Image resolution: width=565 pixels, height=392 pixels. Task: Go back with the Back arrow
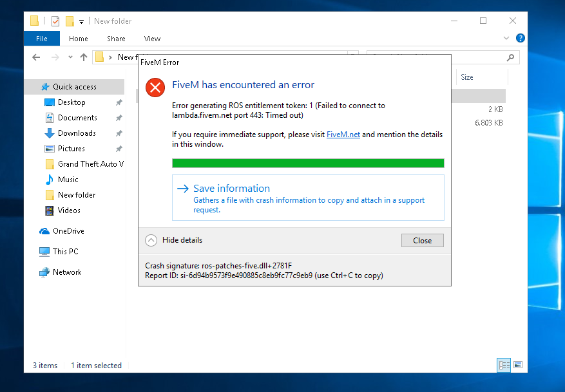[x=37, y=57]
